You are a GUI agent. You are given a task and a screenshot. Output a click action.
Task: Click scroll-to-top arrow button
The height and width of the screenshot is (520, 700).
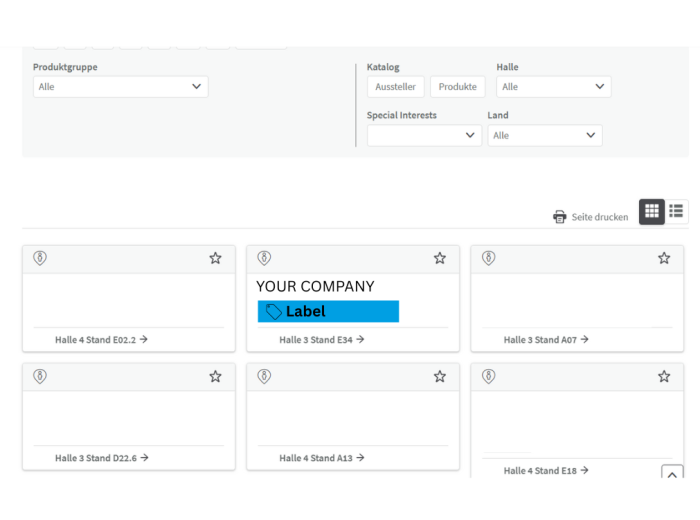point(672,474)
